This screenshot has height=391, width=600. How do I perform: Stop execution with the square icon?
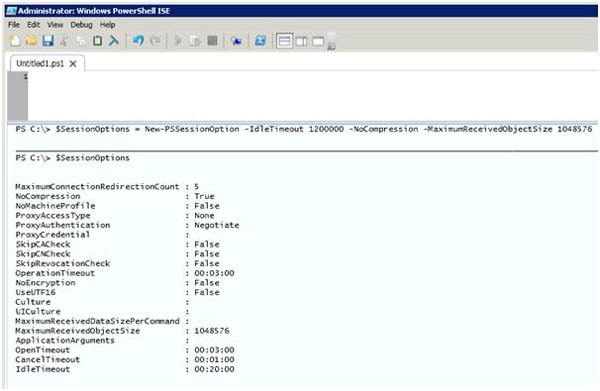(x=212, y=41)
